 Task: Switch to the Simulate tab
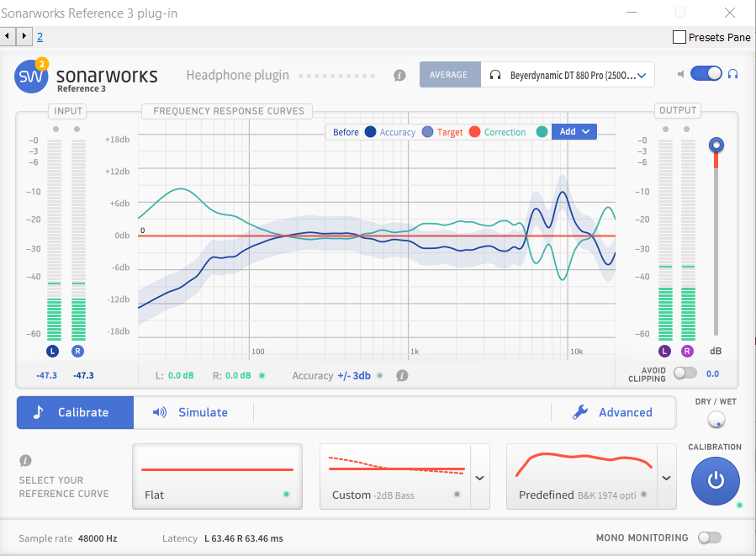tap(190, 412)
